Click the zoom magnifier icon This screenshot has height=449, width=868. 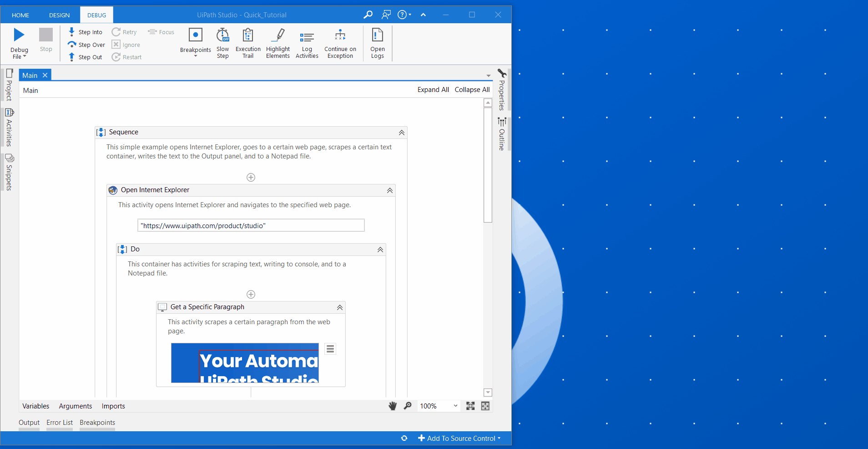(408, 406)
